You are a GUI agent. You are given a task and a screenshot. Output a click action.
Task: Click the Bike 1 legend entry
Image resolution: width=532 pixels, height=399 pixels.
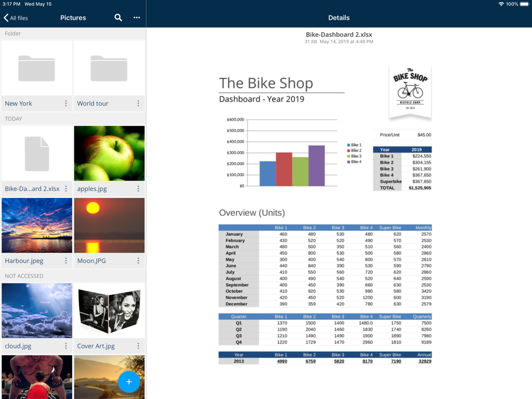[354, 145]
